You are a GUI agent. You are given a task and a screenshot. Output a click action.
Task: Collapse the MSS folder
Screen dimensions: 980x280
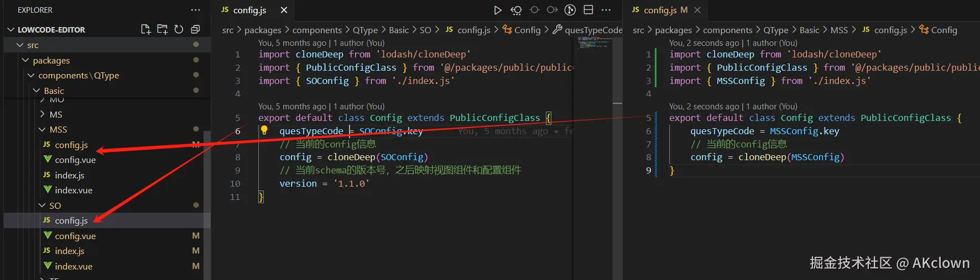pyautogui.click(x=42, y=129)
